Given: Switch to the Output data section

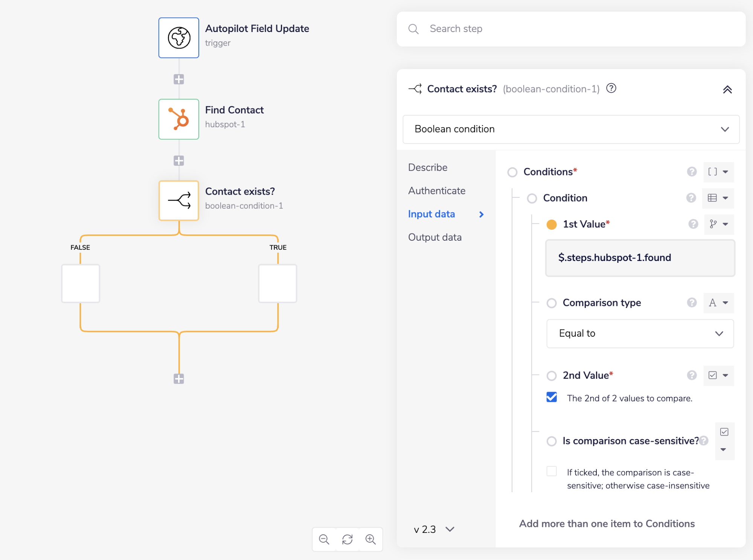Looking at the screenshot, I should click(x=434, y=237).
